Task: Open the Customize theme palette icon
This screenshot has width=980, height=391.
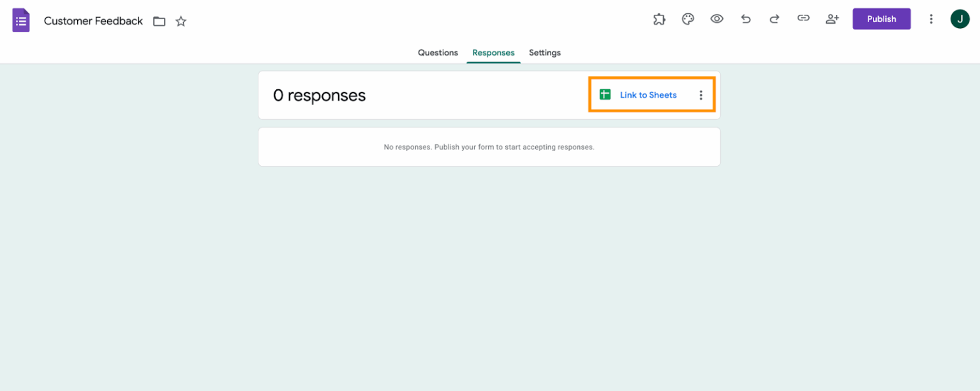Action: (688, 19)
